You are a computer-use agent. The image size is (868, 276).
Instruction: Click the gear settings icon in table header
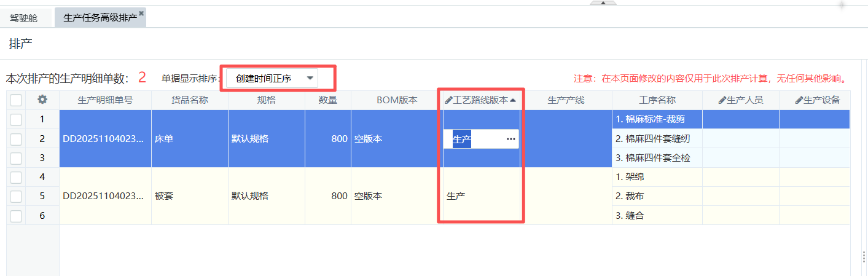pos(42,100)
